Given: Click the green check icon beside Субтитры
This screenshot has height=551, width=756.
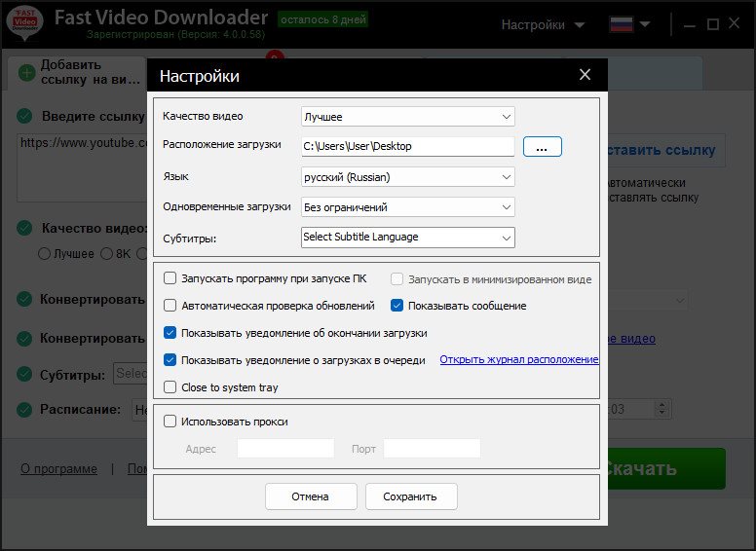Looking at the screenshot, I should click(24, 374).
